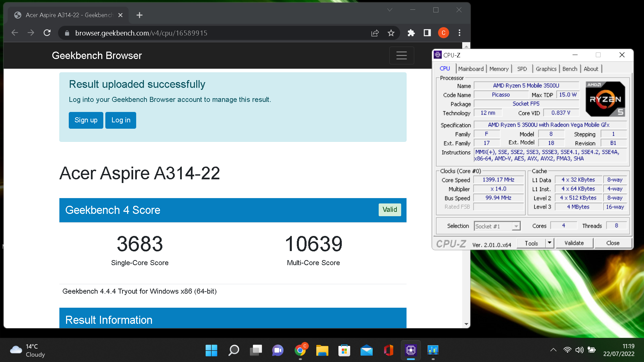
Task: Open the tab search chevron in Chrome
Action: tap(390, 10)
